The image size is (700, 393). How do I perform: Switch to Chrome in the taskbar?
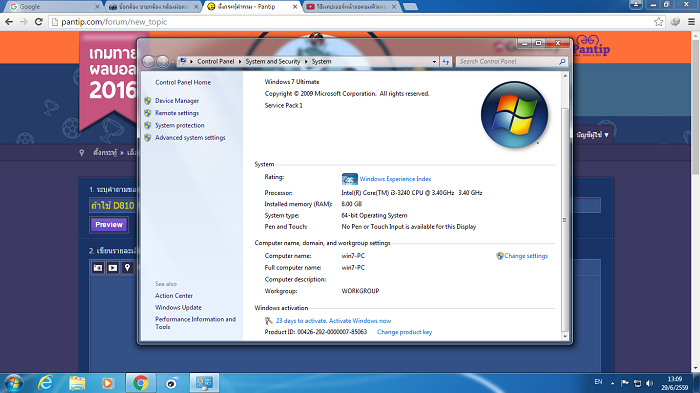[141, 383]
